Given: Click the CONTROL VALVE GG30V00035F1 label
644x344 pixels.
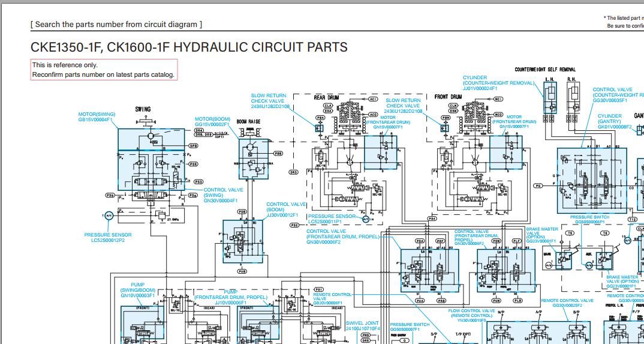Looking at the screenshot, I should (618, 94).
